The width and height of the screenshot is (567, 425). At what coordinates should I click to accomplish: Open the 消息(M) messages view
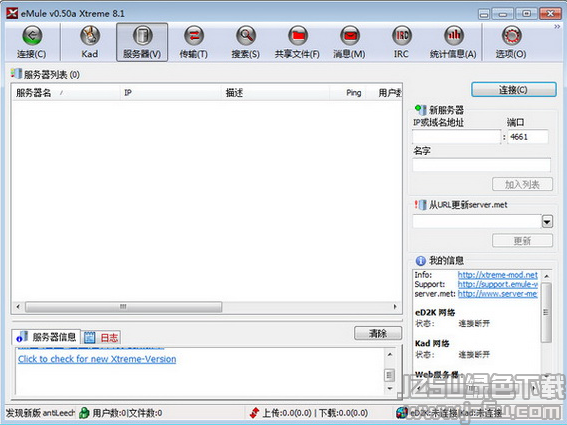point(349,42)
